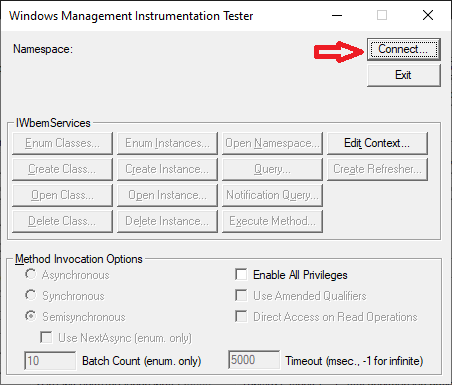The image size is (452, 385).
Task: Click Enum Instances... button
Action: tap(167, 143)
